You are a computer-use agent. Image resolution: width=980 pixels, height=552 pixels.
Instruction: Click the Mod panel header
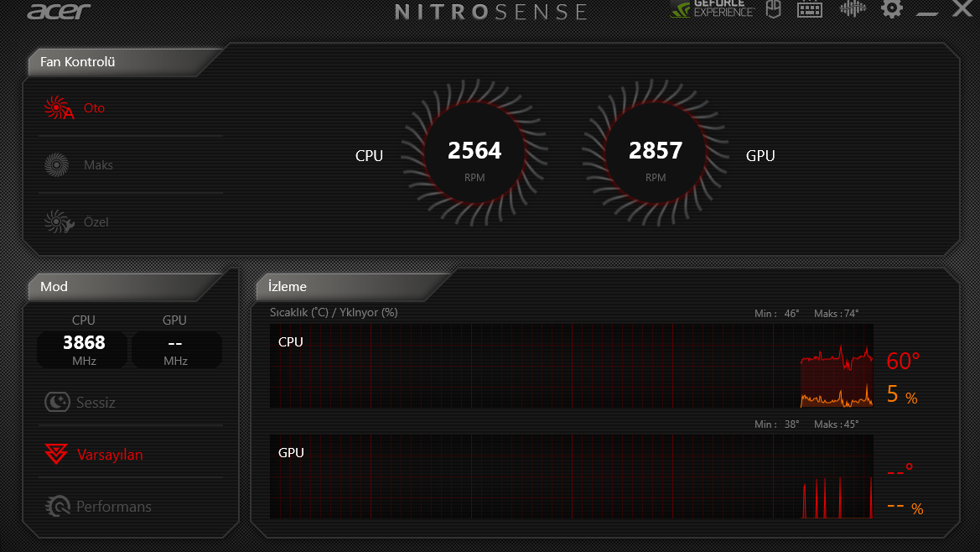click(125, 286)
